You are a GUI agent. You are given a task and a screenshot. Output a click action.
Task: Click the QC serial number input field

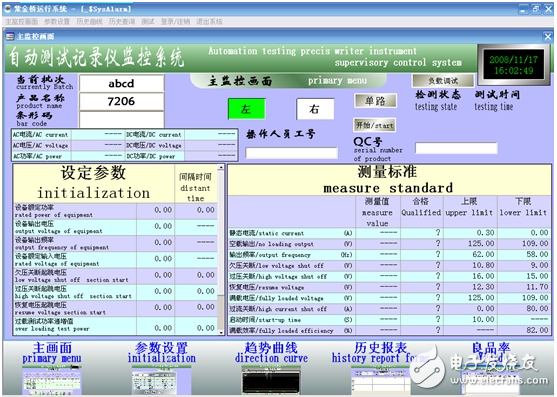pos(456,148)
